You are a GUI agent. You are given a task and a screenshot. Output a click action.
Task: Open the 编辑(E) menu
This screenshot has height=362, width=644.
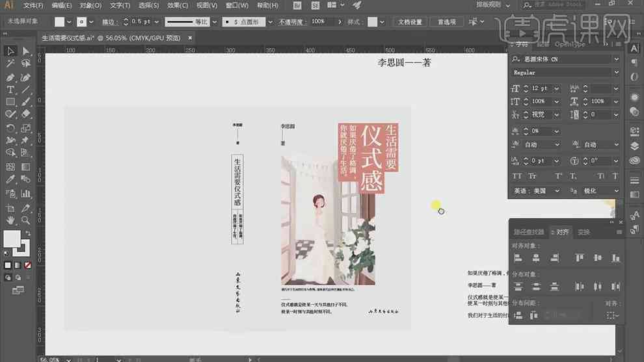coord(62,5)
